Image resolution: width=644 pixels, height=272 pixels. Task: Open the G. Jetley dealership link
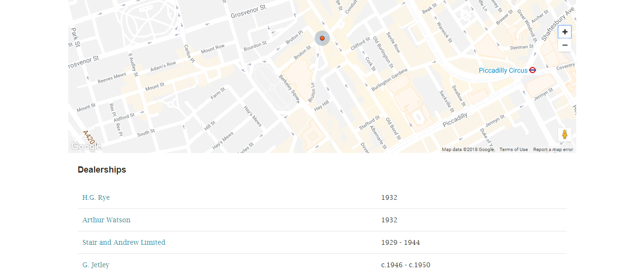(95, 265)
